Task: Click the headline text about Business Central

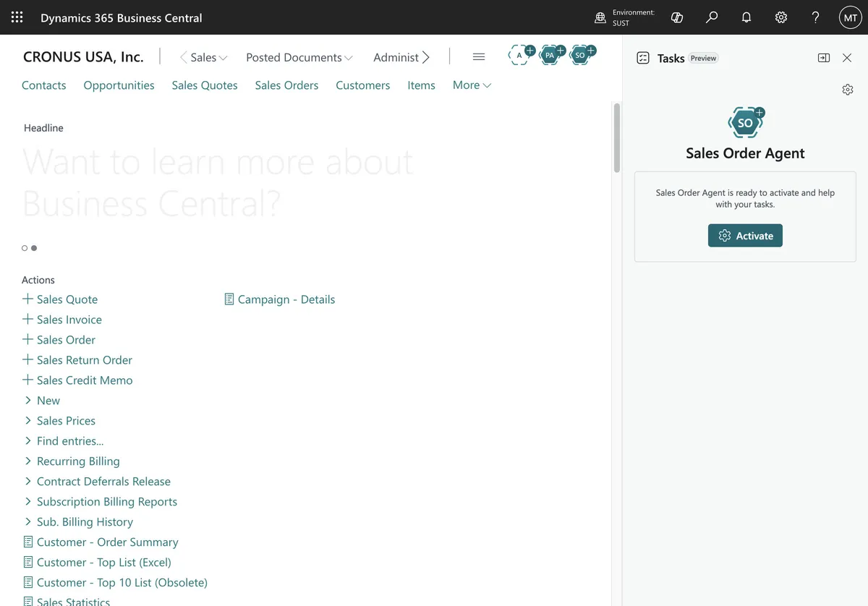Action: point(218,182)
